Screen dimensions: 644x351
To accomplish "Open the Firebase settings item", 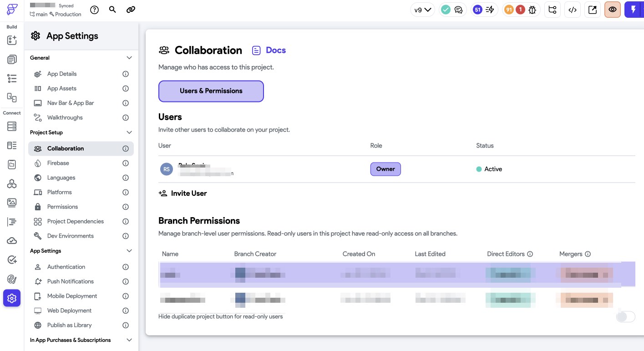I will 58,163.
